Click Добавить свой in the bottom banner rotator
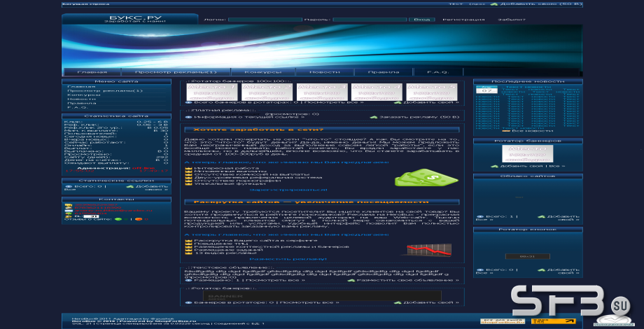644x329 pixels. click(x=430, y=302)
